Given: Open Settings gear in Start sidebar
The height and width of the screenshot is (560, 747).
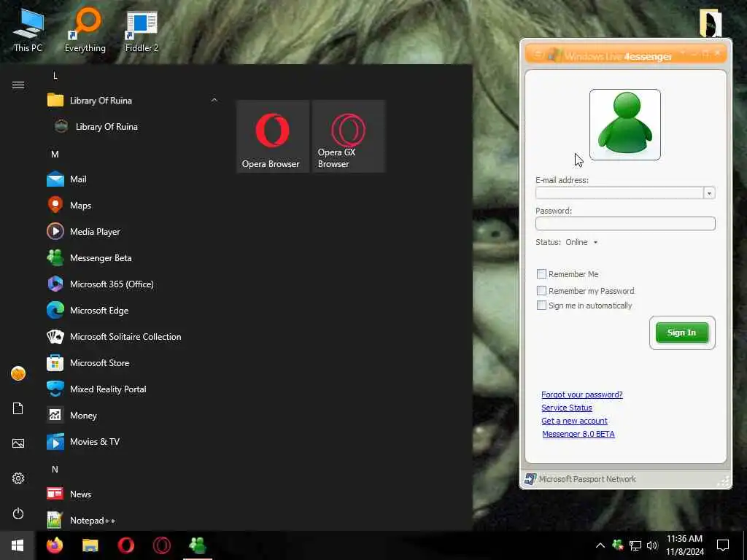Looking at the screenshot, I should (x=18, y=478).
